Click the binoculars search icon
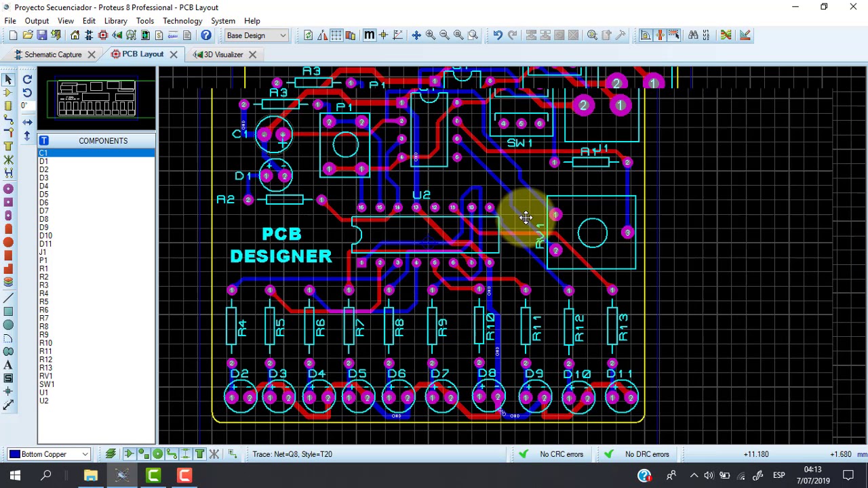The height and width of the screenshot is (488, 868). [x=693, y=35]
